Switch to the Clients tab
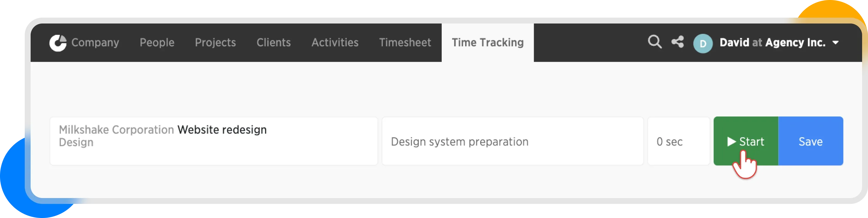 (274, 43)
